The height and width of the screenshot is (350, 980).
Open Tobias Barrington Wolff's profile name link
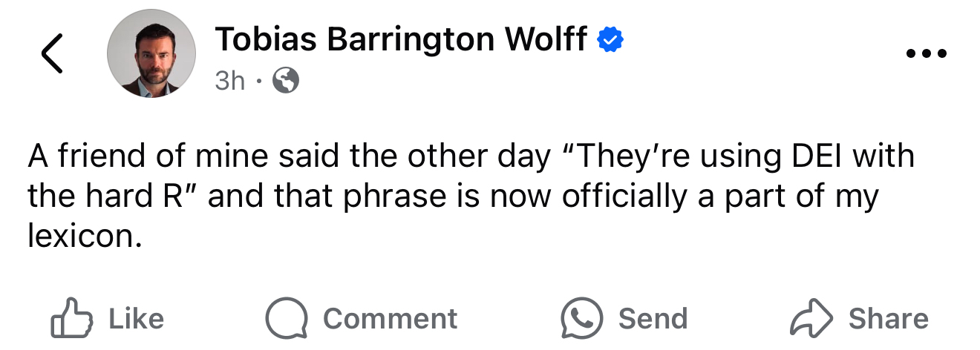pyautogui.click(x=402, y=39)
